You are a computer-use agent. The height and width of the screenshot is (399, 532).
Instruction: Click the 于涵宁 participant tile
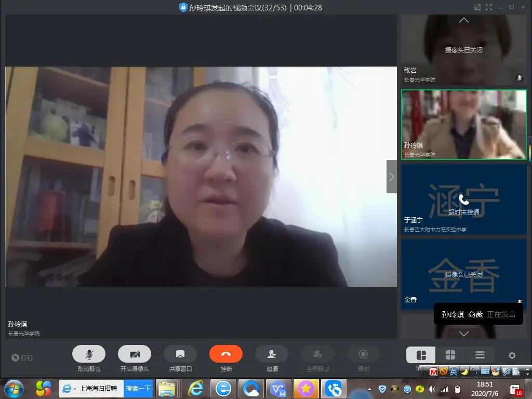click(463, 199)
